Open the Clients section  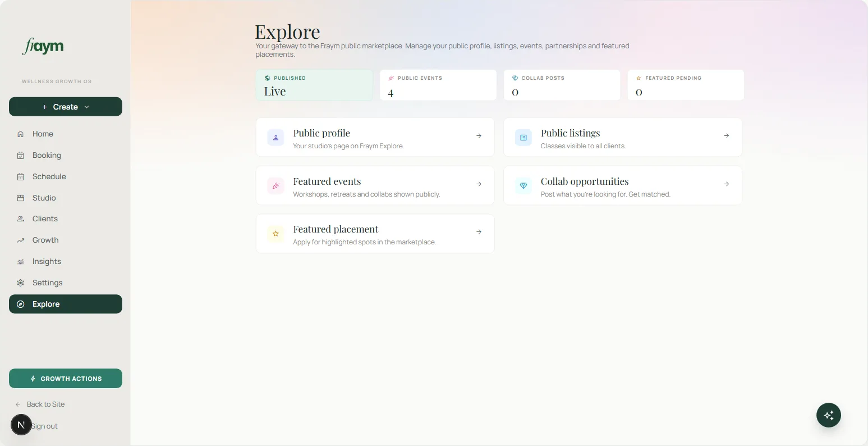(x=66, y=219)
